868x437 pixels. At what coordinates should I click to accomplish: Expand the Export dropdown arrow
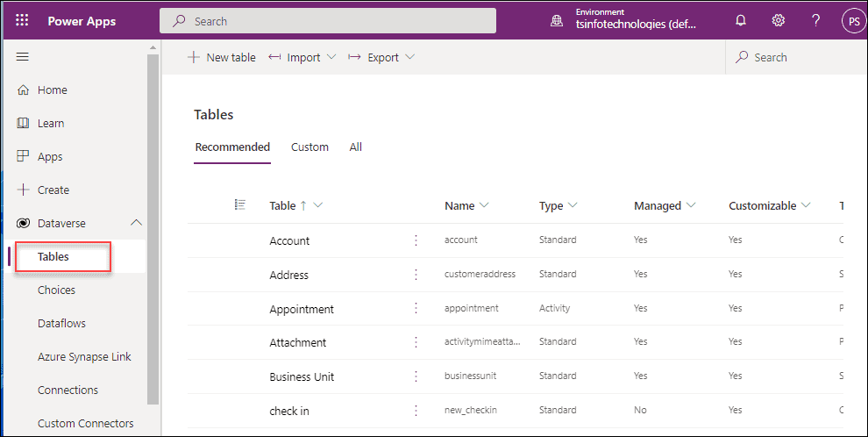[x=409, y=57]
